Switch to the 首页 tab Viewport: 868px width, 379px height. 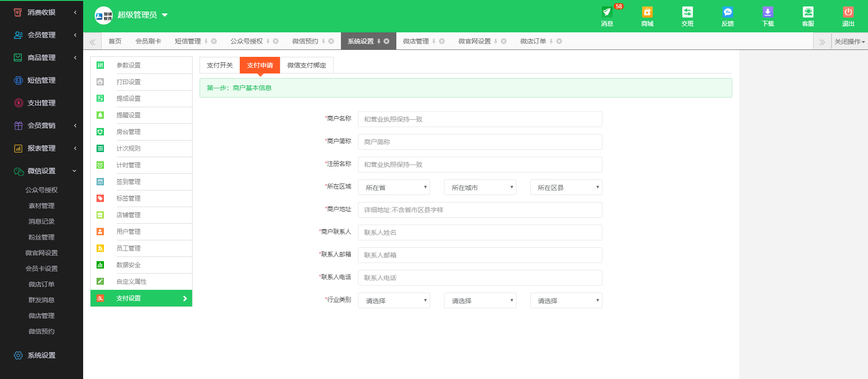point(115,41)
